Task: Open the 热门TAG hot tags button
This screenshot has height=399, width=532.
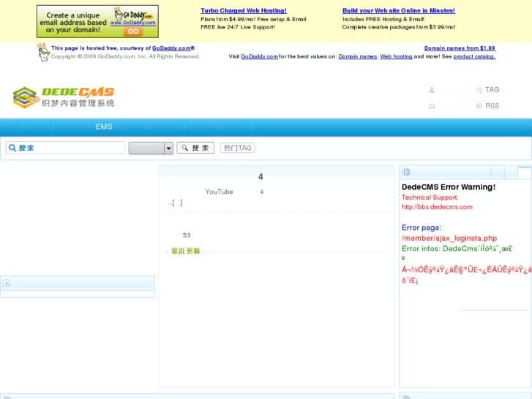Action: point(238,148)
